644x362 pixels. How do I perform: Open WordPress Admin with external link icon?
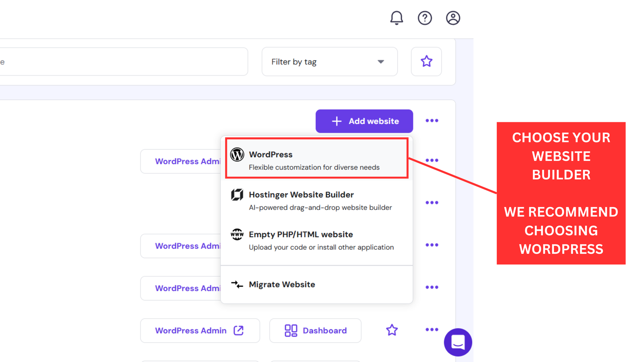(x=200, y=331)
